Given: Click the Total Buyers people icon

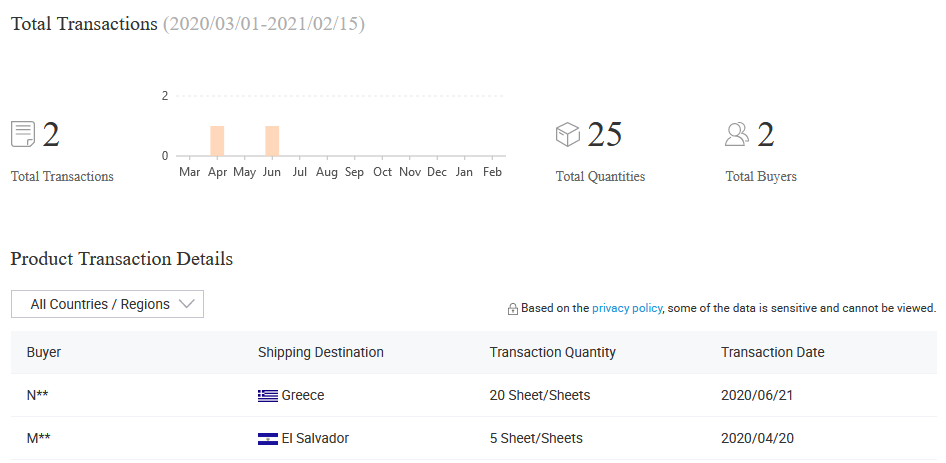Looking at the screenshot, I should click(737, 134).
